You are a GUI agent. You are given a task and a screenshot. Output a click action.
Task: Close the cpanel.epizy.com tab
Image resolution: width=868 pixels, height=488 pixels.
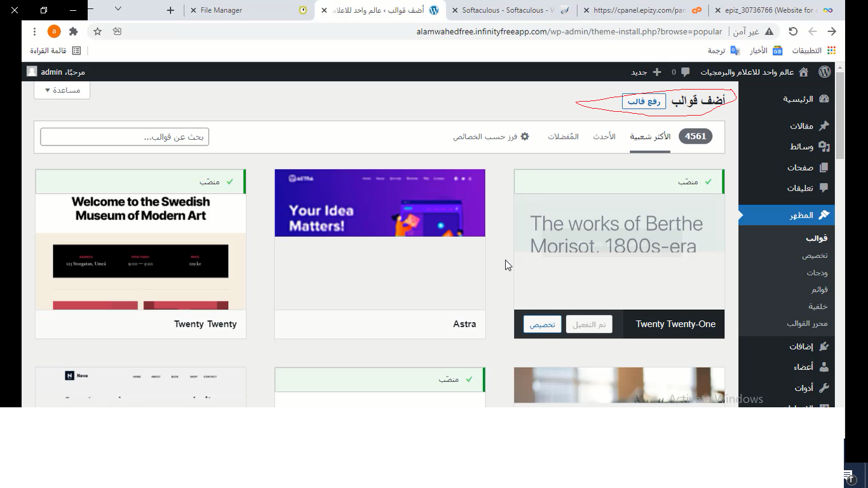(586, 10)
